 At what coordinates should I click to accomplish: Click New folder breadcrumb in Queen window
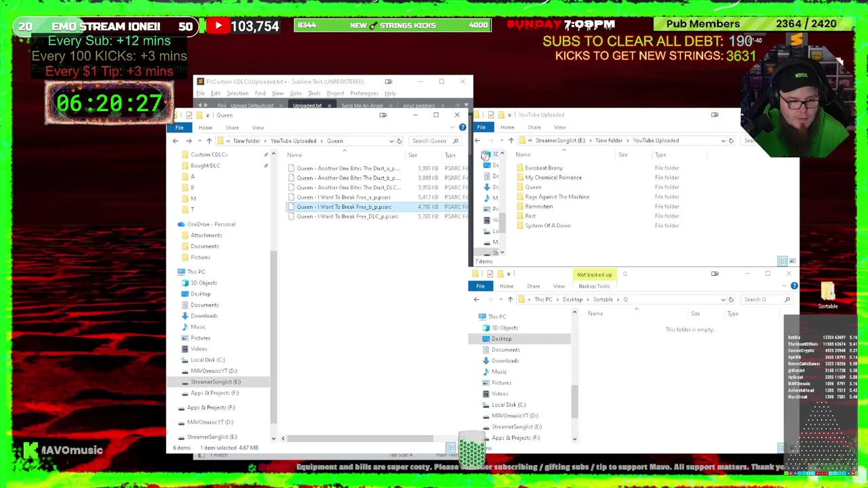click(x=247, y=141)
